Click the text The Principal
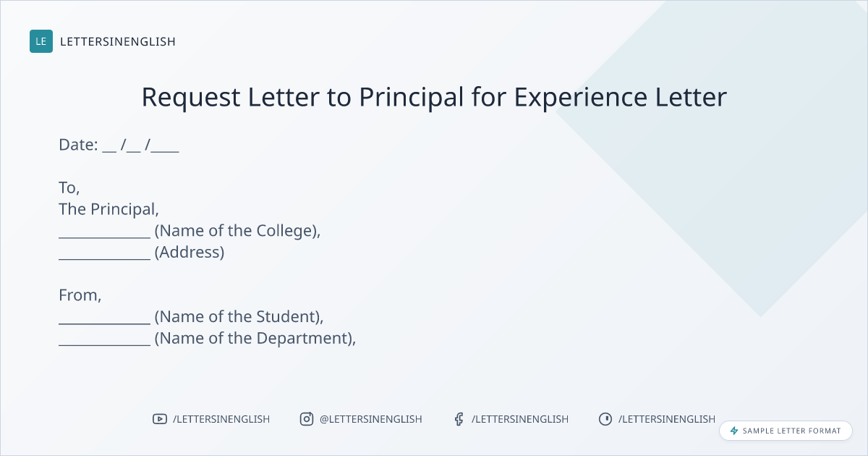 click(109, 209)
